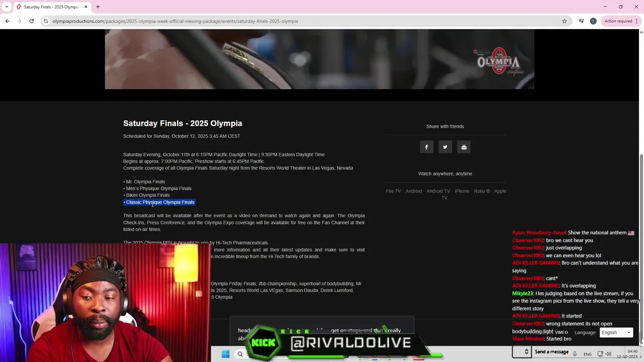Click the address bar URL
The height and width of the screenshot is (362, 644).
point(175,21)
